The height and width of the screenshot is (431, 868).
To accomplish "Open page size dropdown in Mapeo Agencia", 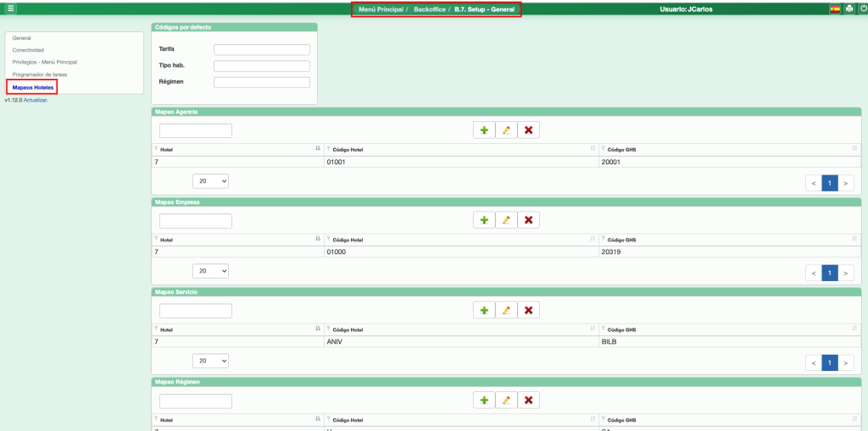I will 210,181.
